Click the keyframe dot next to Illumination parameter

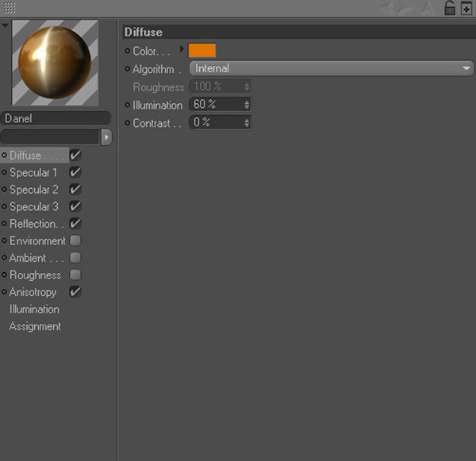pos(128,105)
